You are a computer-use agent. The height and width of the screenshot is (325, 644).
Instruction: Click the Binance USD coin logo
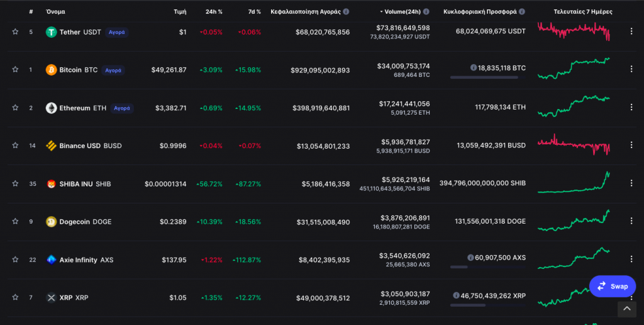pos(51,145)
